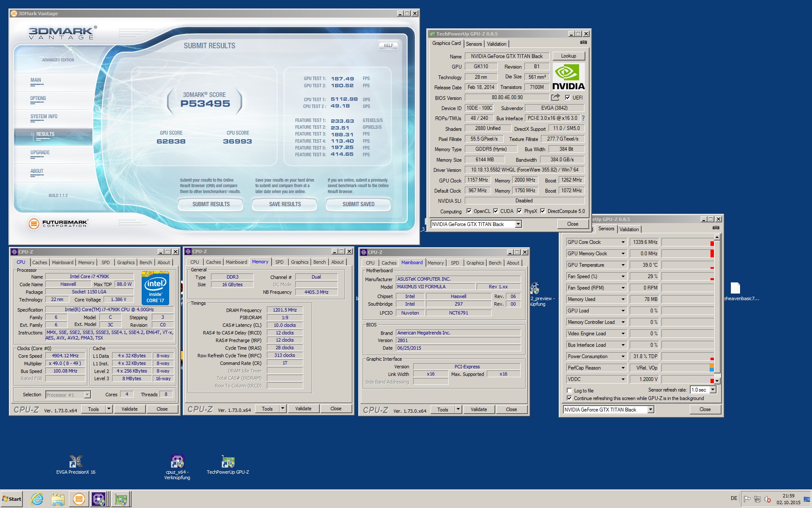
Task: Click the Intel Core i7 logo in CPU-Z
Action: [x=155, y=289]
